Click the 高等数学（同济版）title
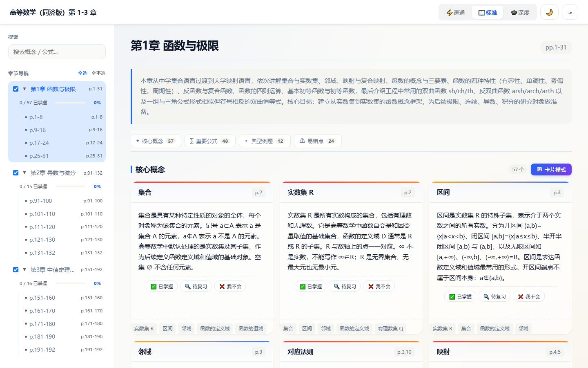588x368 pixels. [x=53, y=12]
